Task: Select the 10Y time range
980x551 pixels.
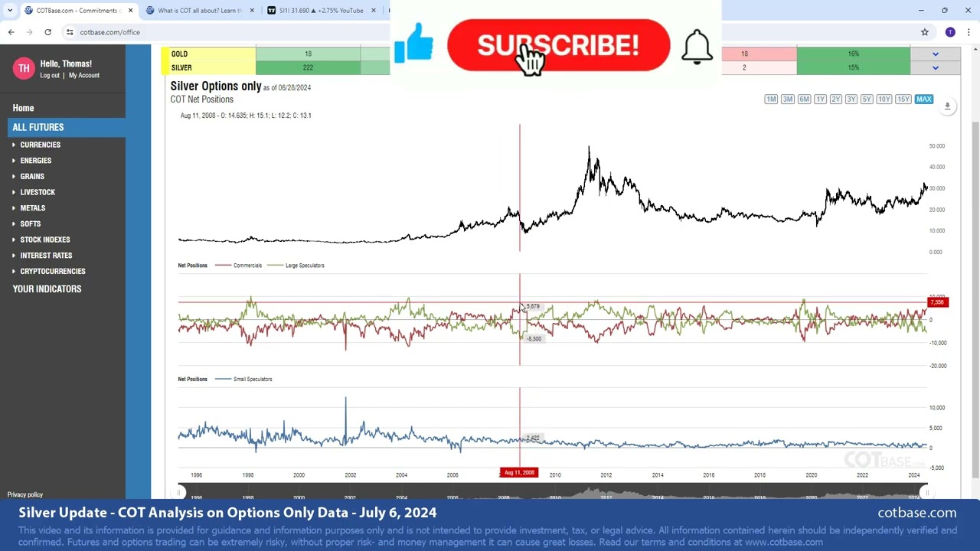Action: tap(884, 99)
